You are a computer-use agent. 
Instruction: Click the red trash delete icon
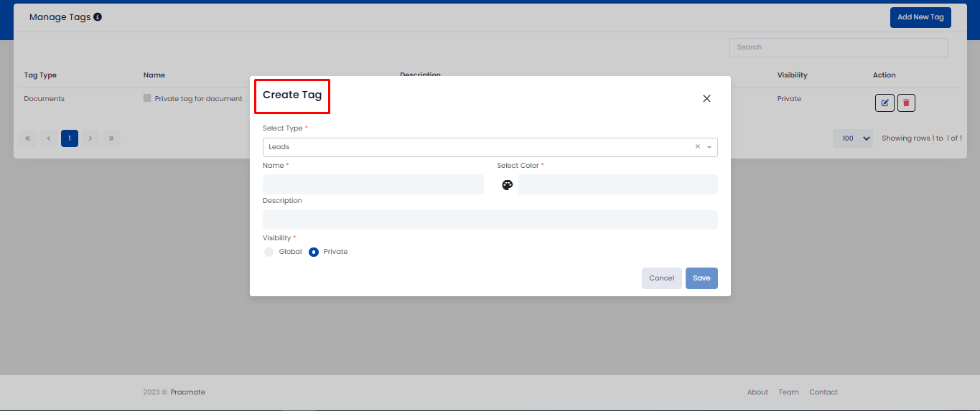(906, 103)
